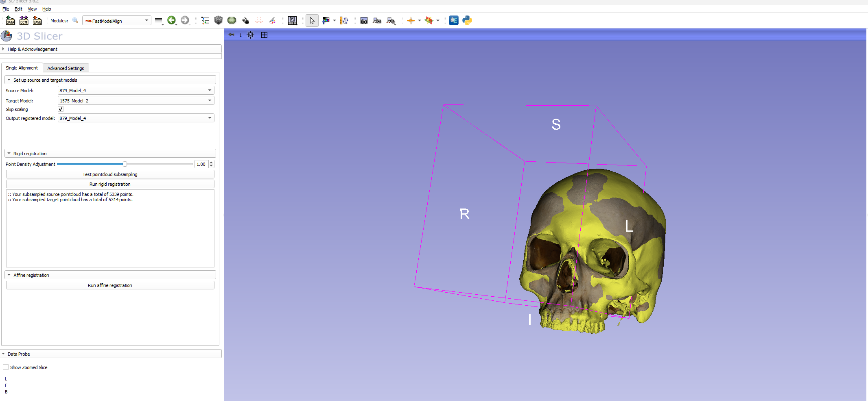This screenshot has width=868, height=404.
Task: Switch to Advanced Settings tab
Action: click(66, 68)
